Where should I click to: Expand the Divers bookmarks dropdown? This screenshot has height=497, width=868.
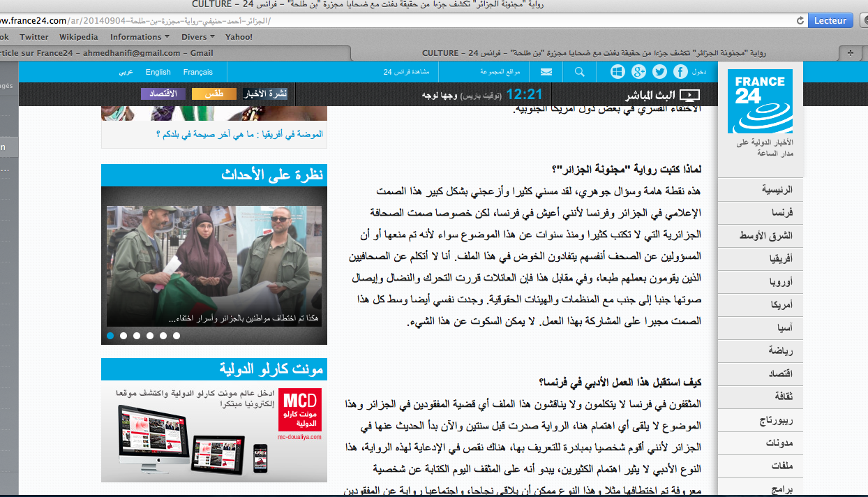coord(198,37)
